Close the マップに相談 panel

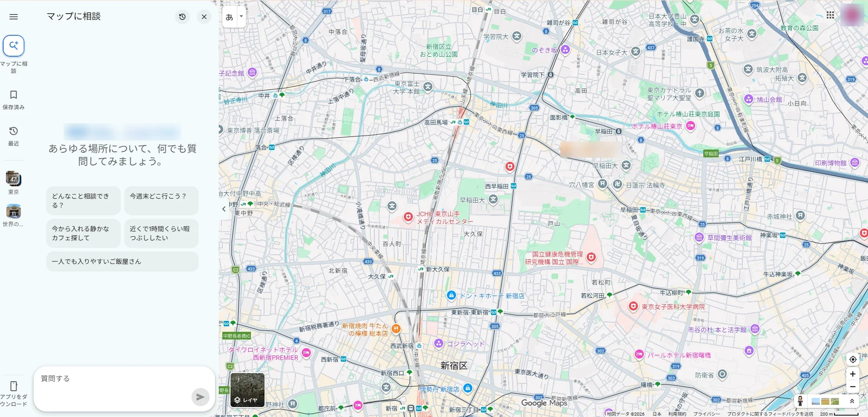204,17
